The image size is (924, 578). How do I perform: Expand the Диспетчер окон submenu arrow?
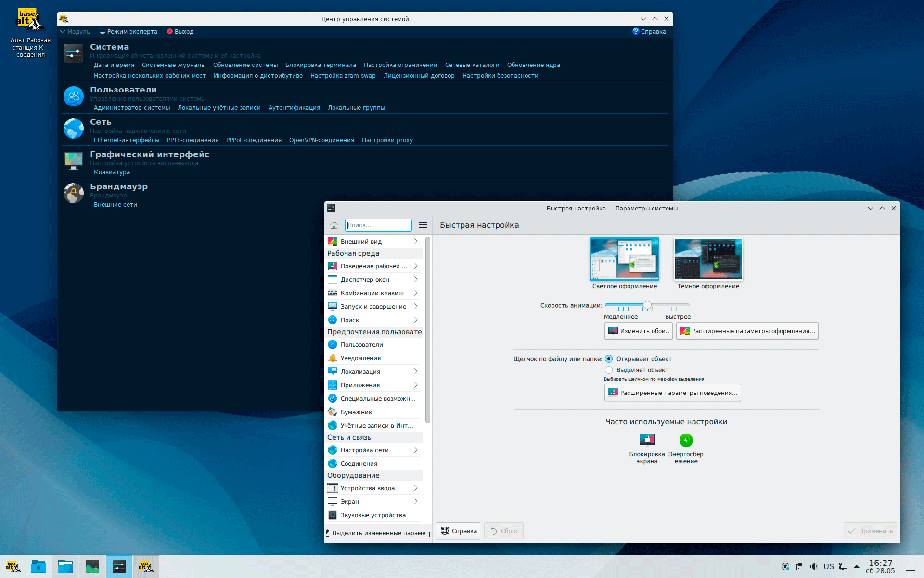tap(416, 279)
